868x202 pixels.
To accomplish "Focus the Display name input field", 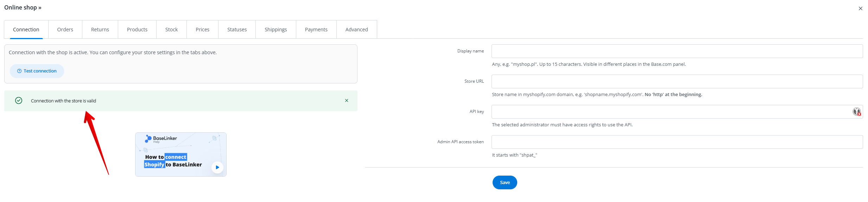I will click(677, 51).
